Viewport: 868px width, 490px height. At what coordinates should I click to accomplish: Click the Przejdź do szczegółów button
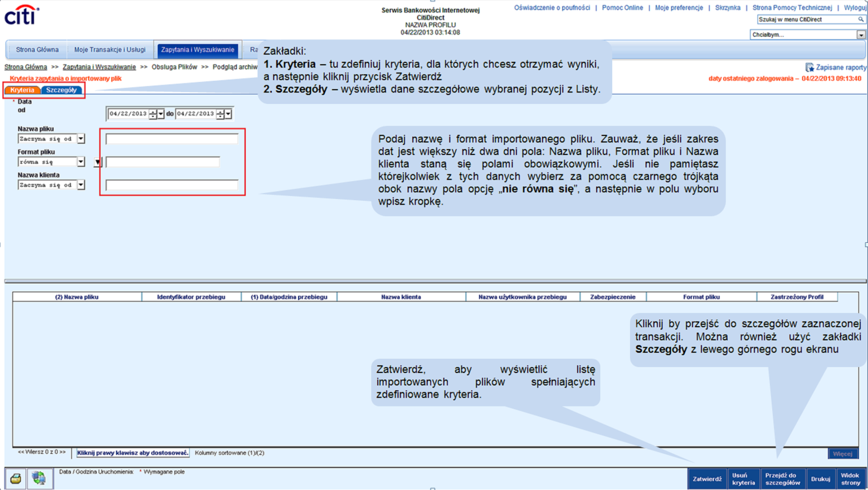click(x=783, y=479)
